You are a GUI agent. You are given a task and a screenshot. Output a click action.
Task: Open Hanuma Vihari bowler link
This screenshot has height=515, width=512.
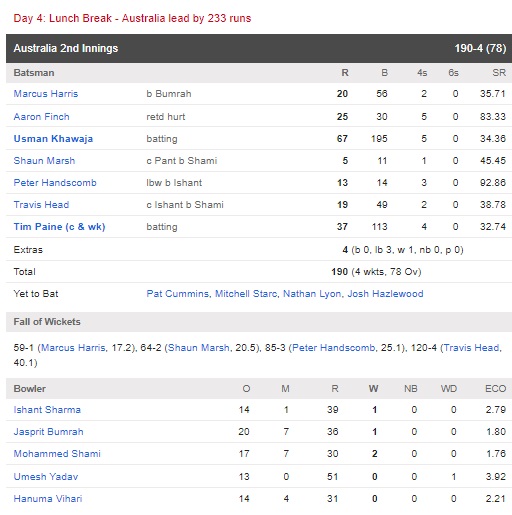[x=48, y=499]
